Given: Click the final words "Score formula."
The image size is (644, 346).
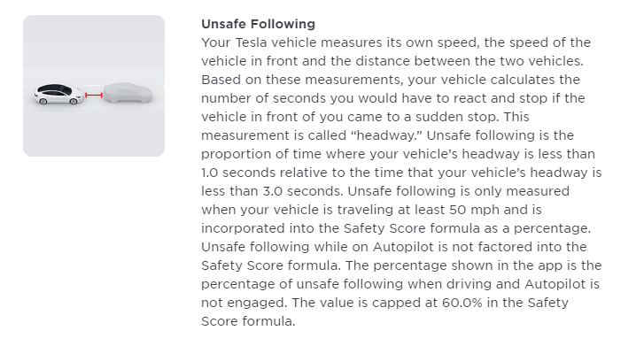Looking at the screenshot, I should point(248,321).
